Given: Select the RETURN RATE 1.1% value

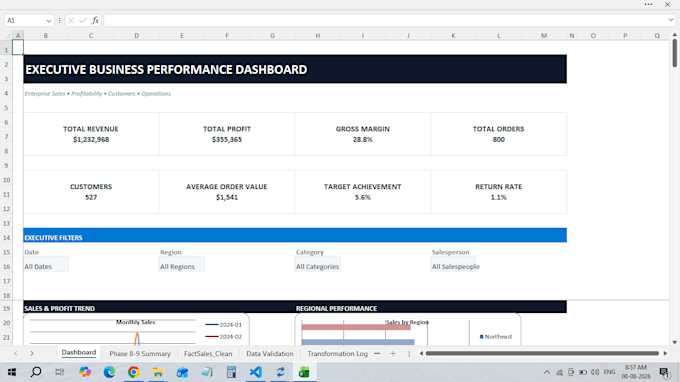Looking at the screenshot, I should click(498, 197).
